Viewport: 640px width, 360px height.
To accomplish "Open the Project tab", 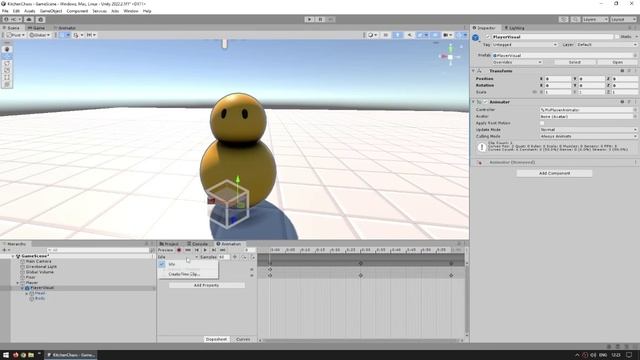I will click(x=169, y=244).
